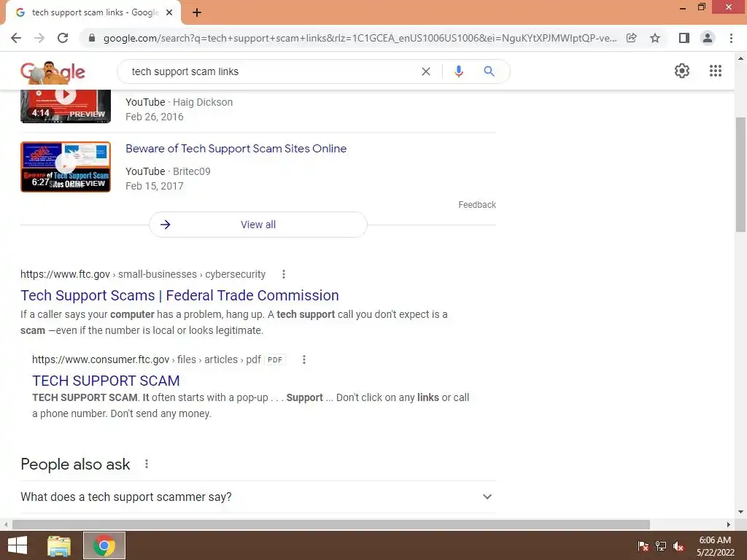Click the forward navigation arrow
The width and height of the screenshot is (747, 560).
39,38
